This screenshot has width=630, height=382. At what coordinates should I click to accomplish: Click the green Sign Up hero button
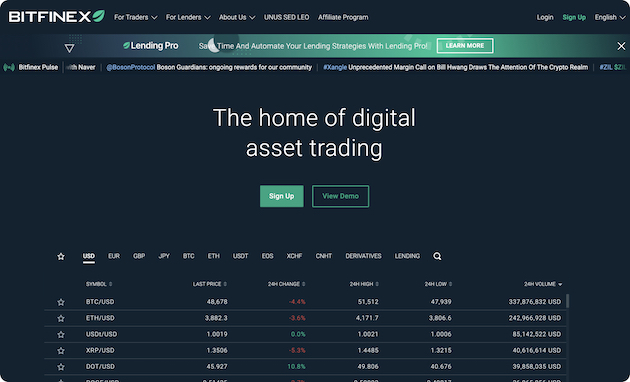[x=282, y=196]
